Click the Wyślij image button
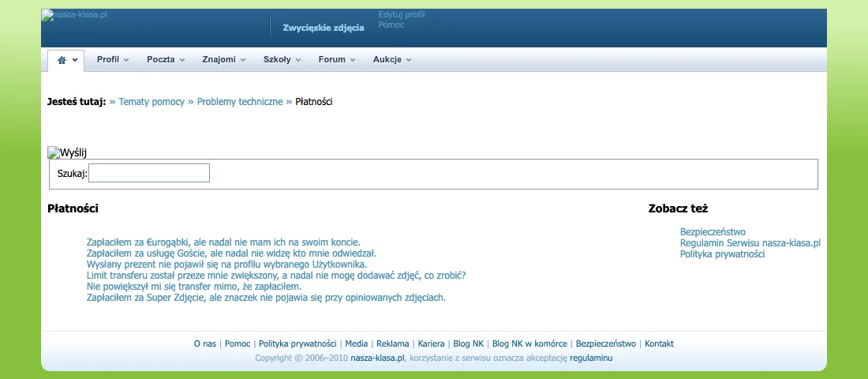Viewport: 868px width, 379px height. tap(67, 153)
